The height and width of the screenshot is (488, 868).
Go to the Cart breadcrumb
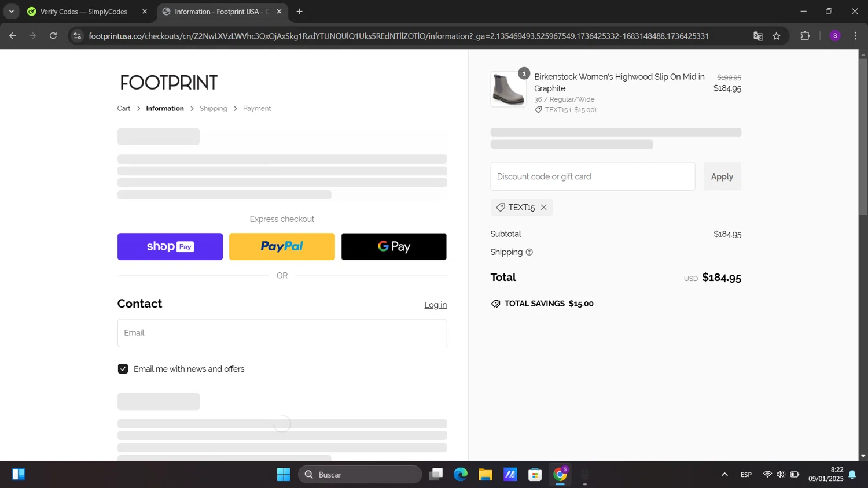[124, 109]
